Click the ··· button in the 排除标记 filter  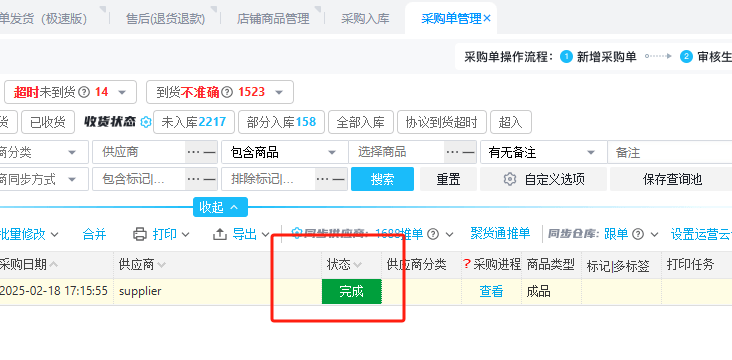click(x=323, y=179)
